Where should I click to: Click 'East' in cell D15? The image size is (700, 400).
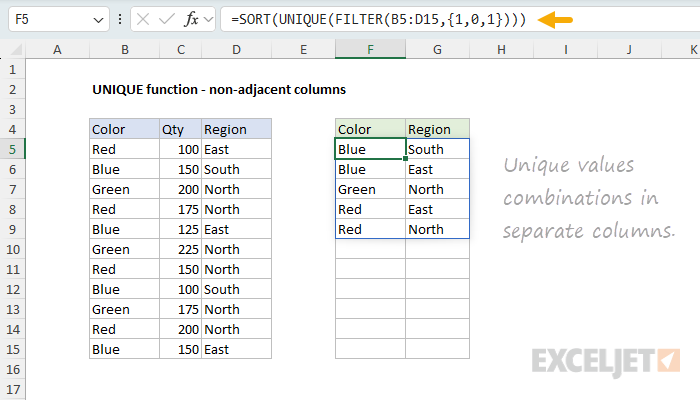pos(237,349)
